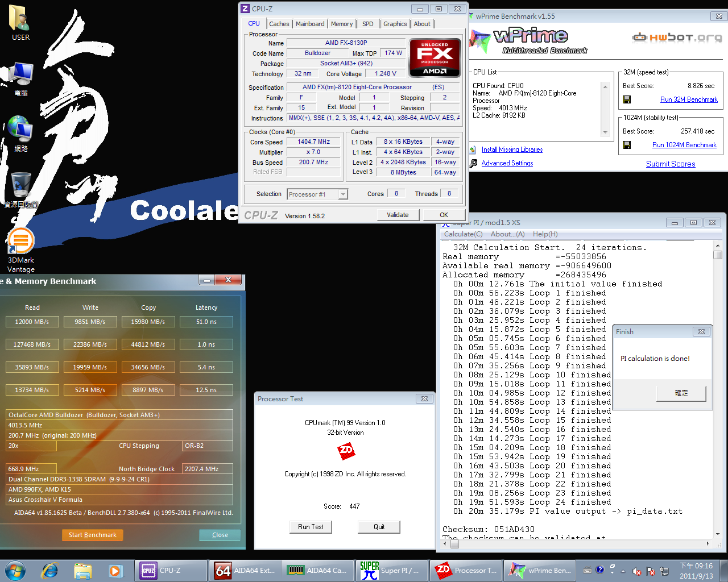Click the 12000 MB/s read value in AIDA64

click(32, 322)
